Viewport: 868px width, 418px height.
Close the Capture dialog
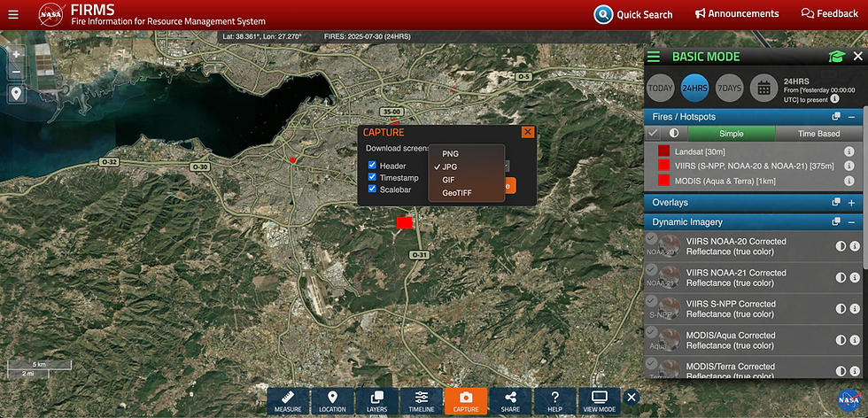point(528,132)
